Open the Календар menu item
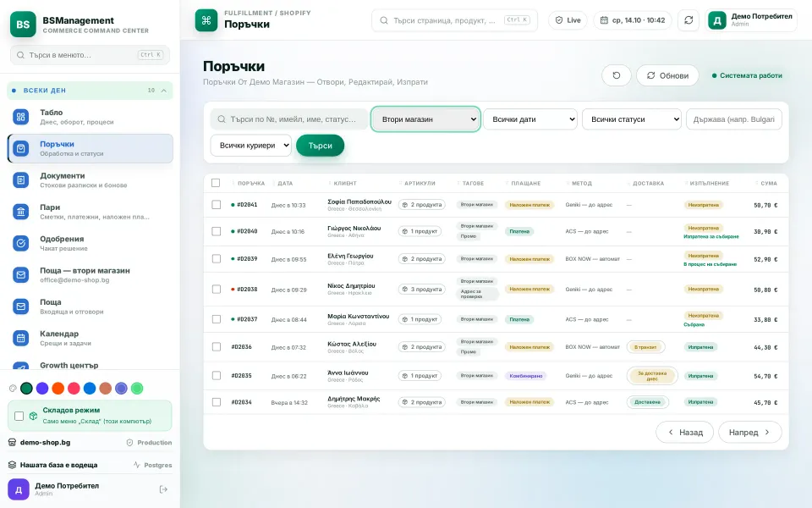Viewport: 812px width, 508px height. pos(91,338)
